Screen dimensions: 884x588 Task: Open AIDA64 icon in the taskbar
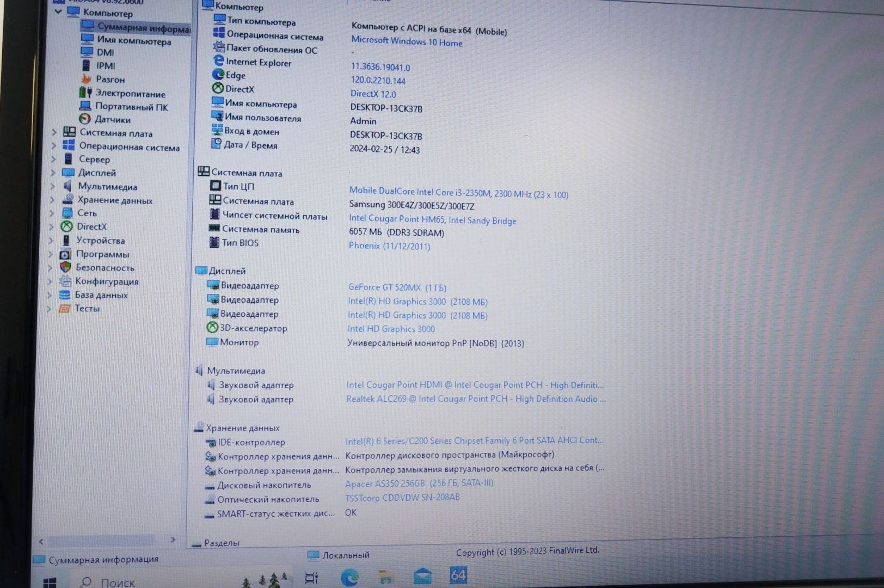coord(458,576)
